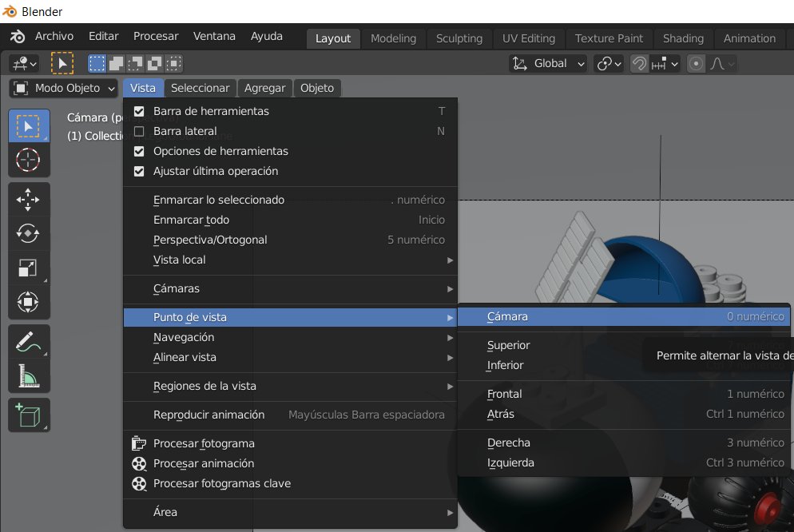Select the Transform tool
Viewport: 794px width, 532px height.
[x=29, y=302]
